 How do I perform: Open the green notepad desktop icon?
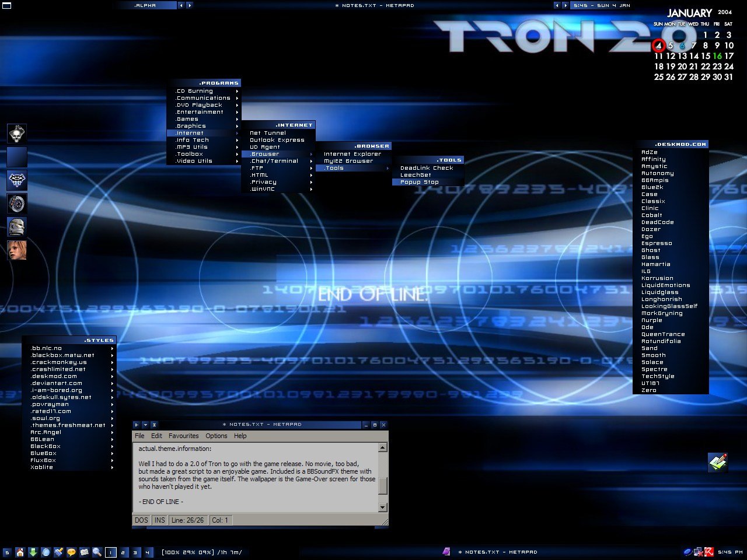point(718,463)
